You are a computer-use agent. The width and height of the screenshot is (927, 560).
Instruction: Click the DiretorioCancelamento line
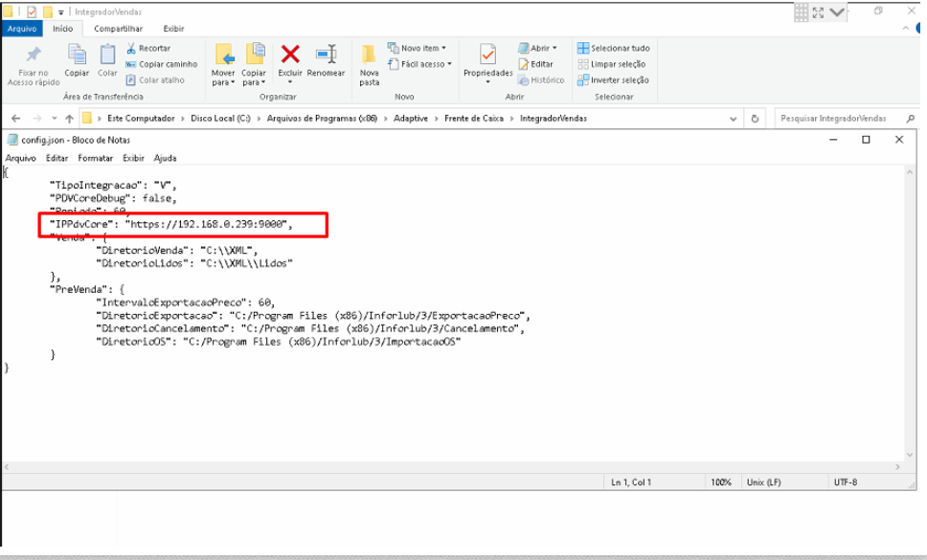tap(309, 327)
